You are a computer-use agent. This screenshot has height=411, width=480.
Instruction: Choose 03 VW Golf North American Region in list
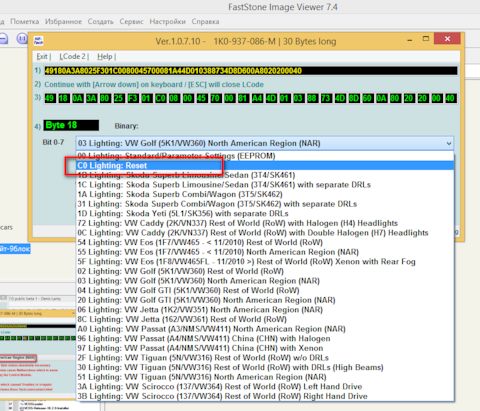265,281
